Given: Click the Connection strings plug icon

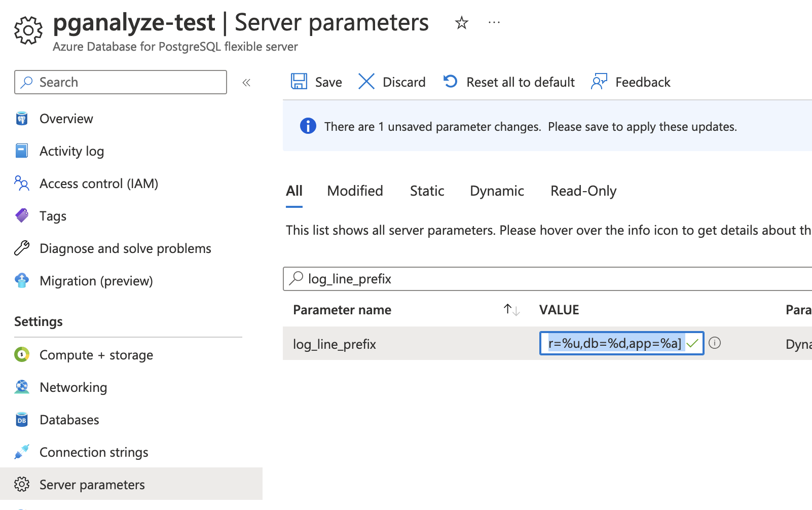Looking at the screenshot, I should coord(22,452).
